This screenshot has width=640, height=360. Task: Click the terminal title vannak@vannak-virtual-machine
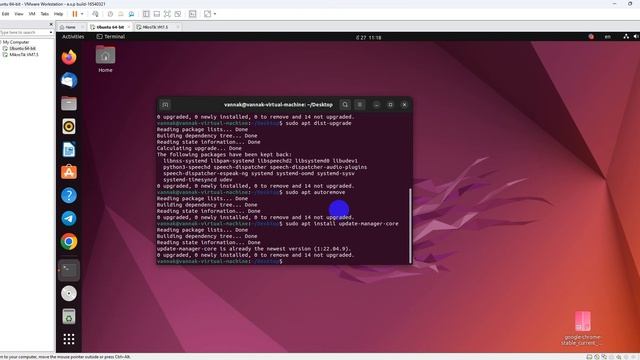coord(278,105)
